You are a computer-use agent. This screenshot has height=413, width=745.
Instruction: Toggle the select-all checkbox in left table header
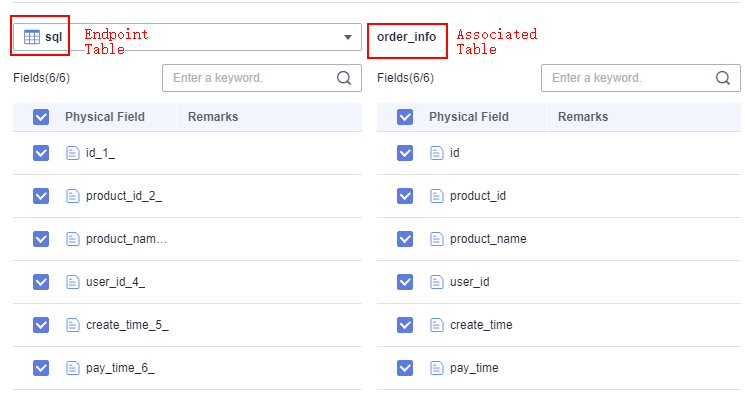pos(41,117)
